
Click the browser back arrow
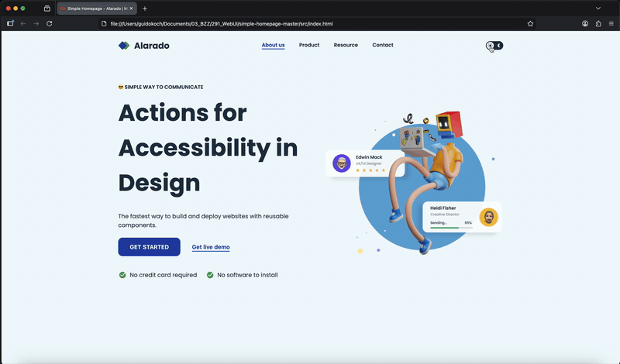pyautogui.click(x=23, y=24)
